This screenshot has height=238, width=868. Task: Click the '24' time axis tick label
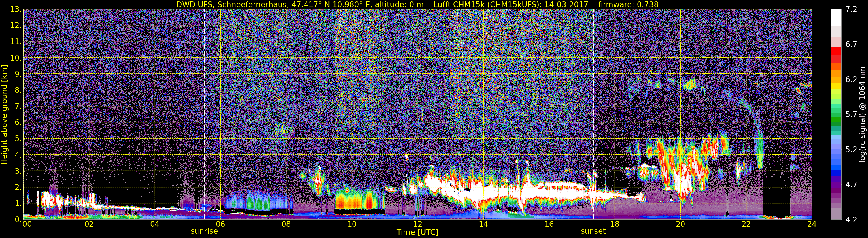(x=812, y=224)
